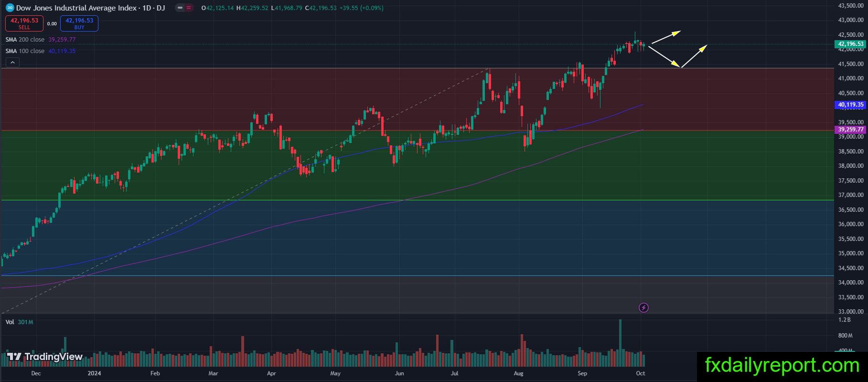The image size is (868, 382).
Task: Click the Mar label on time axis
Action: click(x=213, y=373)
